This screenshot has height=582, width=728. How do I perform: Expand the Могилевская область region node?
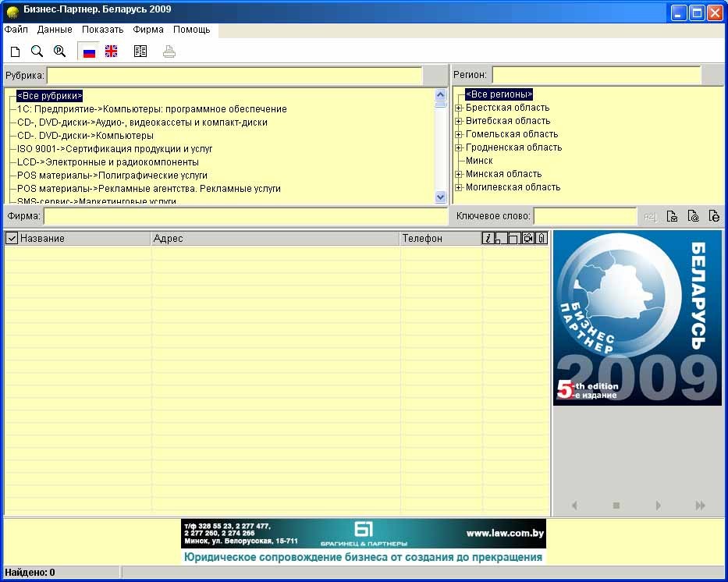tap(459, 188)
